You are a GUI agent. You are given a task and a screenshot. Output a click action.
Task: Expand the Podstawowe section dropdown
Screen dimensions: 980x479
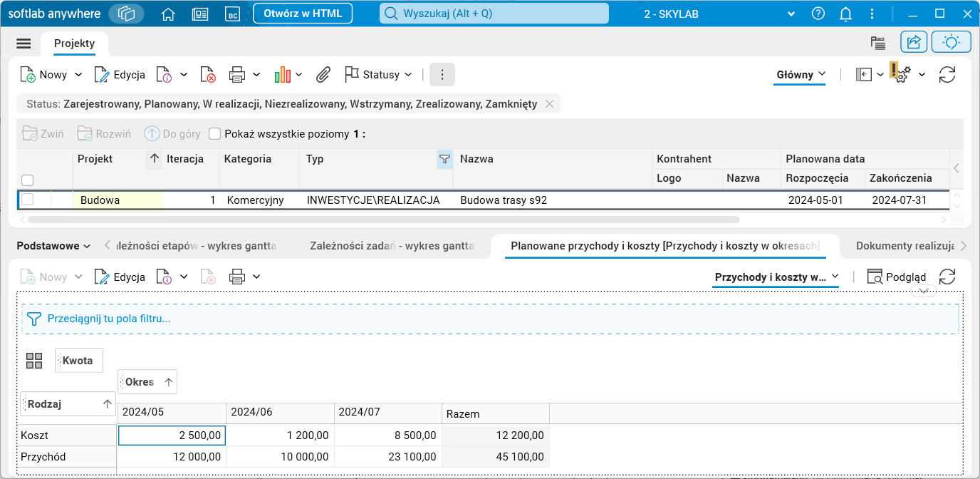coord(53,246)
